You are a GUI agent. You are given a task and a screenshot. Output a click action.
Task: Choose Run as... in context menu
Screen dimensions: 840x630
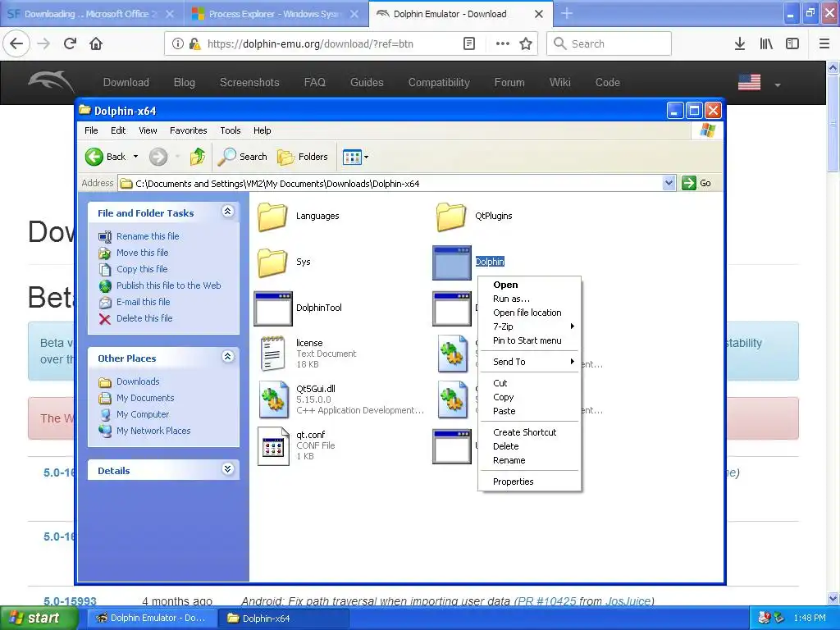(x=512, y=299)
